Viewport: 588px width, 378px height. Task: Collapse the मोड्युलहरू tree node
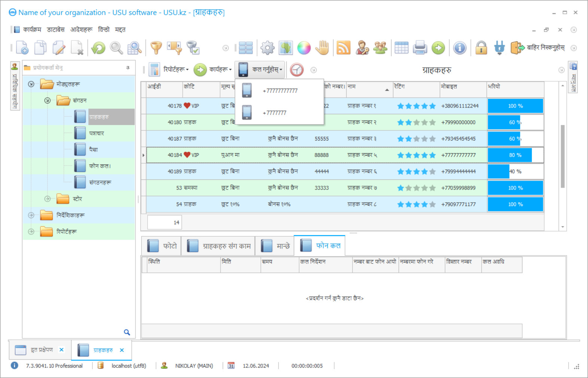click(x=31, y=84)
